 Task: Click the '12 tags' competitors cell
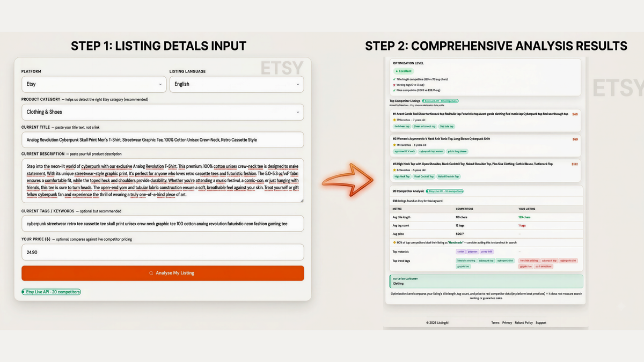point(460,225)
